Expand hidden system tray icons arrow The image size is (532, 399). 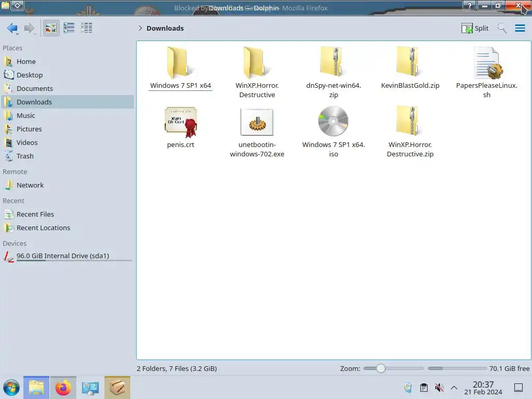(454, 388)
